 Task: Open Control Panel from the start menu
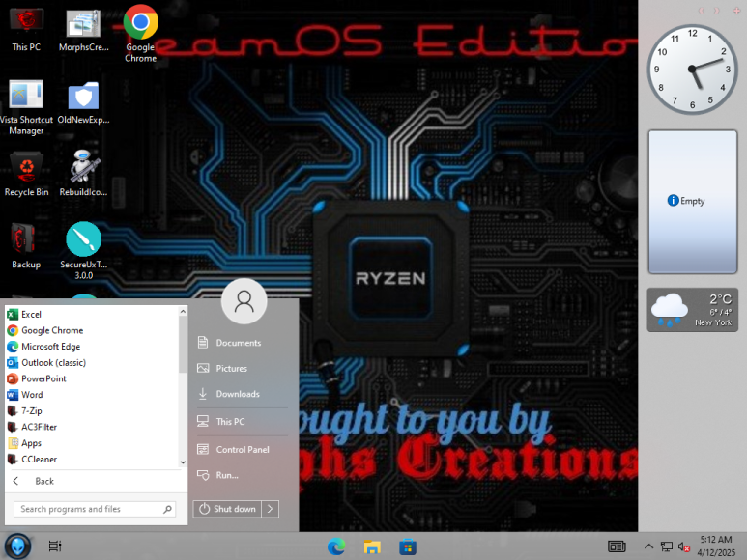[242, 450]
